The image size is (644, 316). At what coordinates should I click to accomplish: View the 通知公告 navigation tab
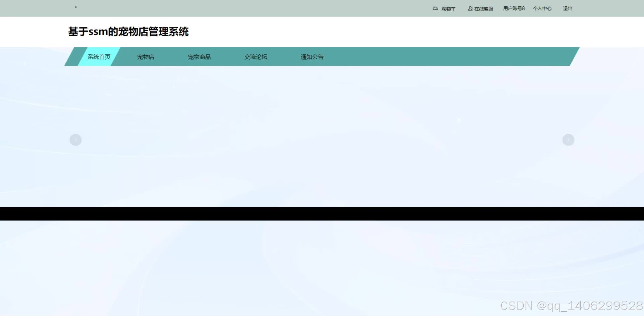(312, 57)
